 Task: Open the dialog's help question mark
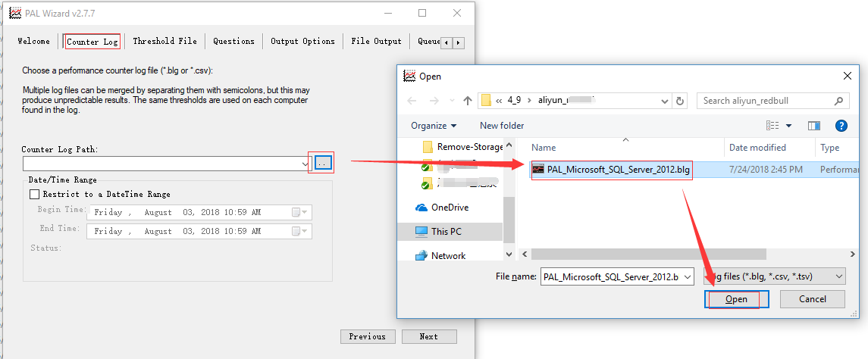coord(841,126)
